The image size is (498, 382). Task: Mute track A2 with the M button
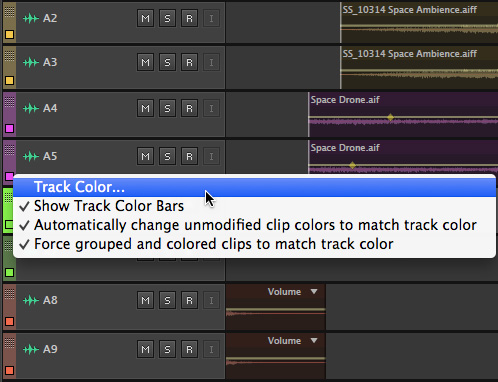pos(145,18)
